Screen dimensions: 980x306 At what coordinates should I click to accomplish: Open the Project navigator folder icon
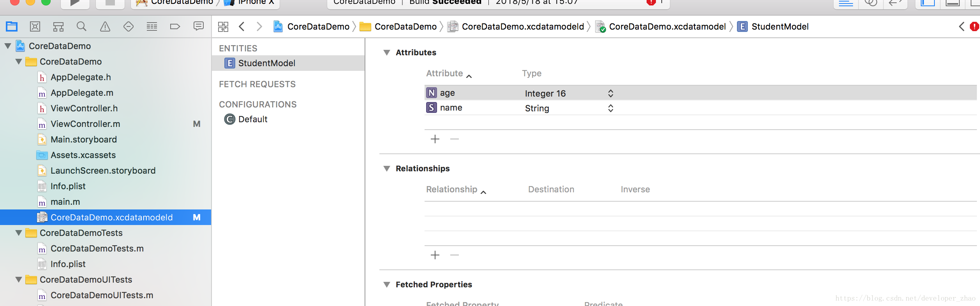(x=12, y=26)
